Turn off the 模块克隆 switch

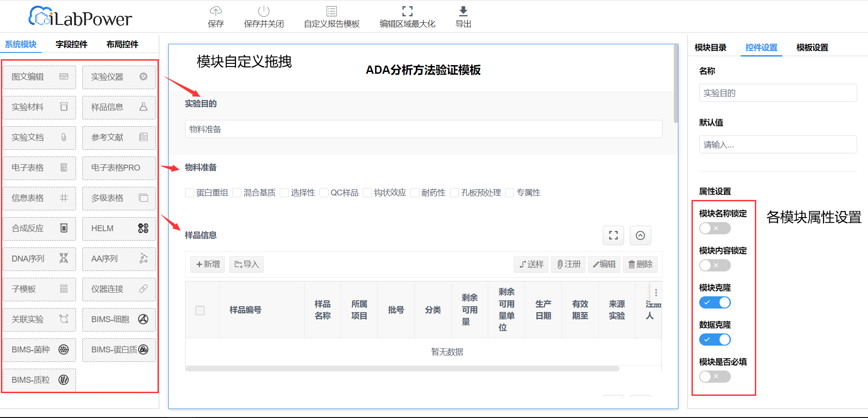pos(715,303)
